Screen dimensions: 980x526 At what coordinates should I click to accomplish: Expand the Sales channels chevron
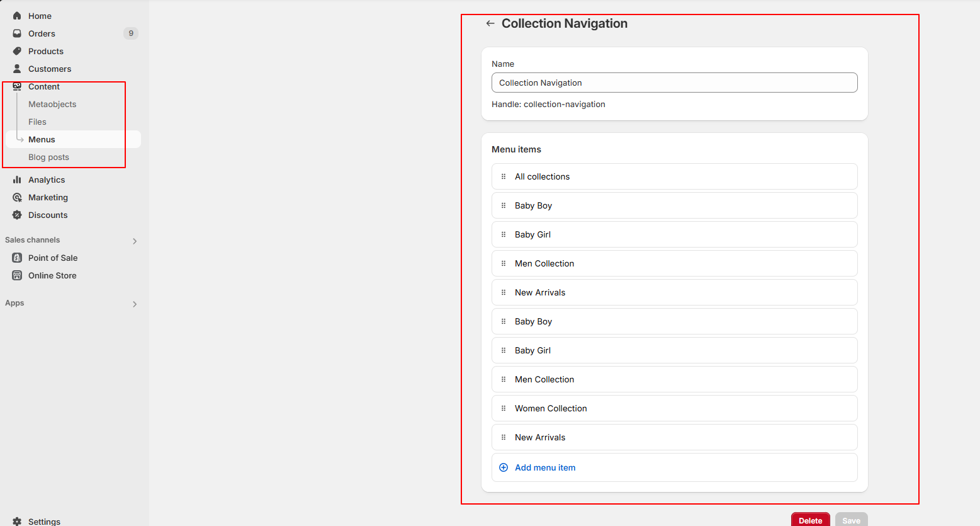[134, 241]
